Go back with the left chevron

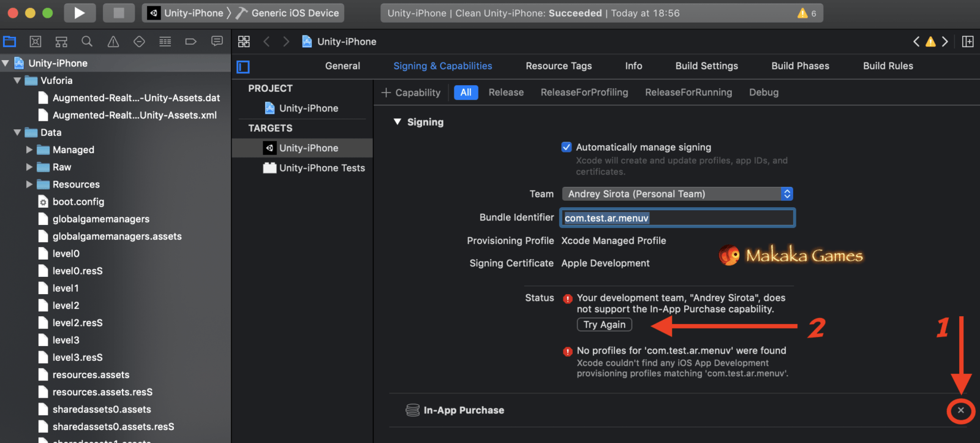[x=266, y=42]
